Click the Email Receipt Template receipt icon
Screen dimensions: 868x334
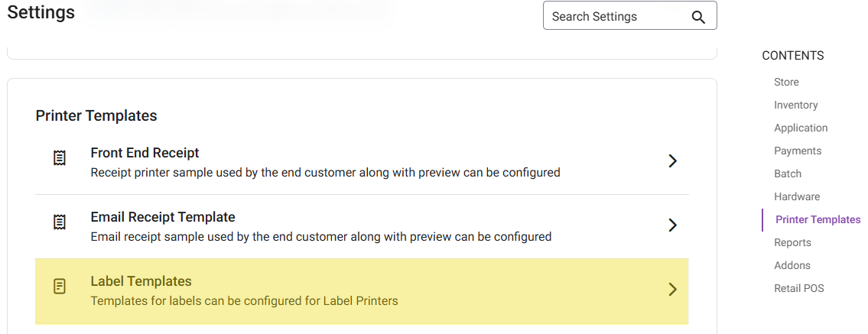coord(60,222)
